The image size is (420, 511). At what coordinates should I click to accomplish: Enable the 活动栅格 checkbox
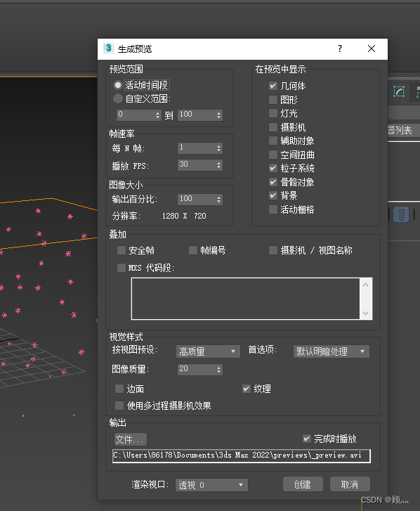pos(273,209)
